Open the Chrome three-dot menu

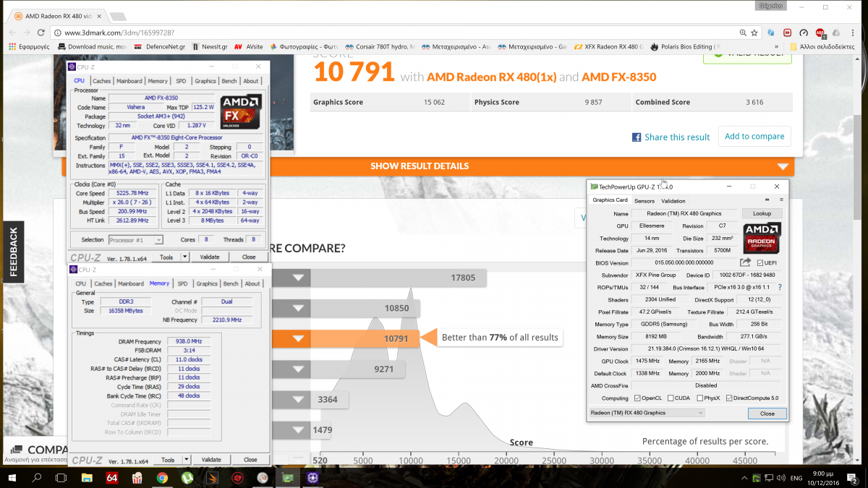(x=853, y=33)
